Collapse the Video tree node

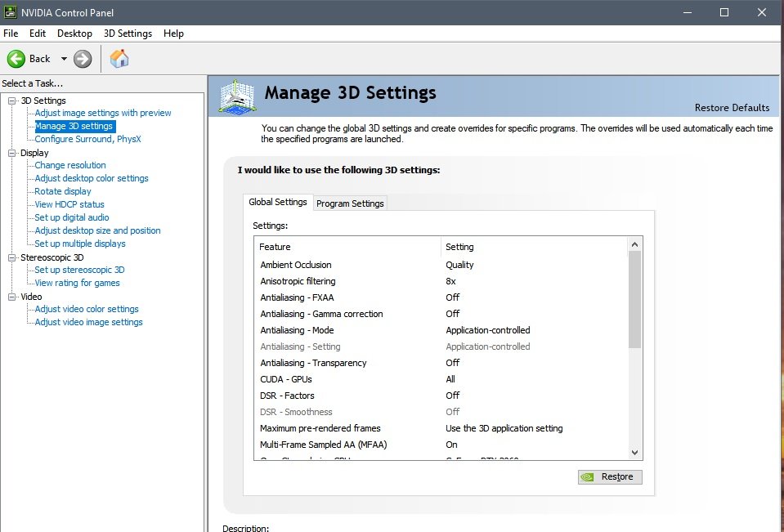tap(12, 297)
